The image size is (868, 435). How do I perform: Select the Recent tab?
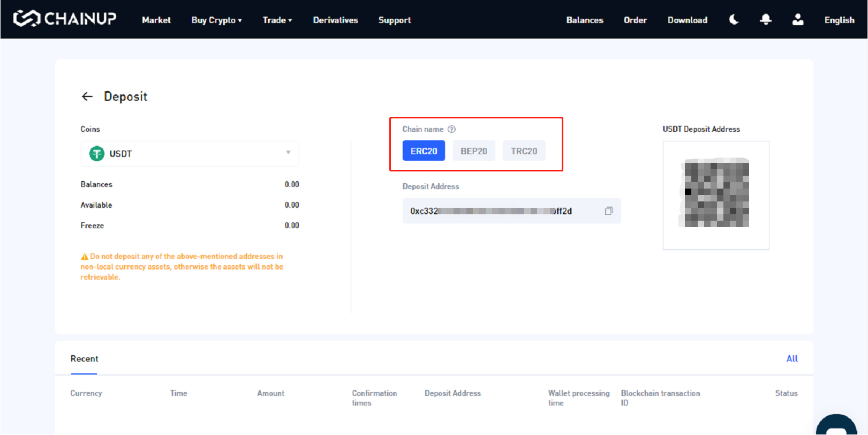(x=84, y=359)
